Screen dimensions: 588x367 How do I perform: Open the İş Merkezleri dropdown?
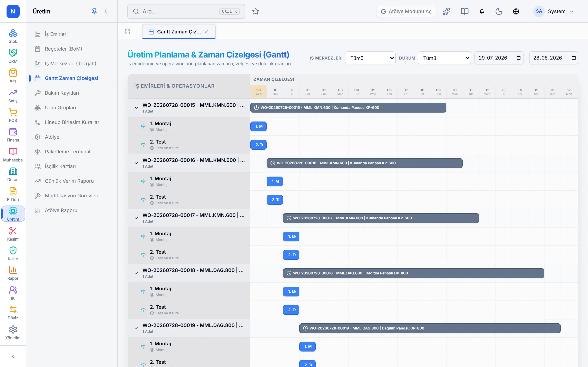370,58
